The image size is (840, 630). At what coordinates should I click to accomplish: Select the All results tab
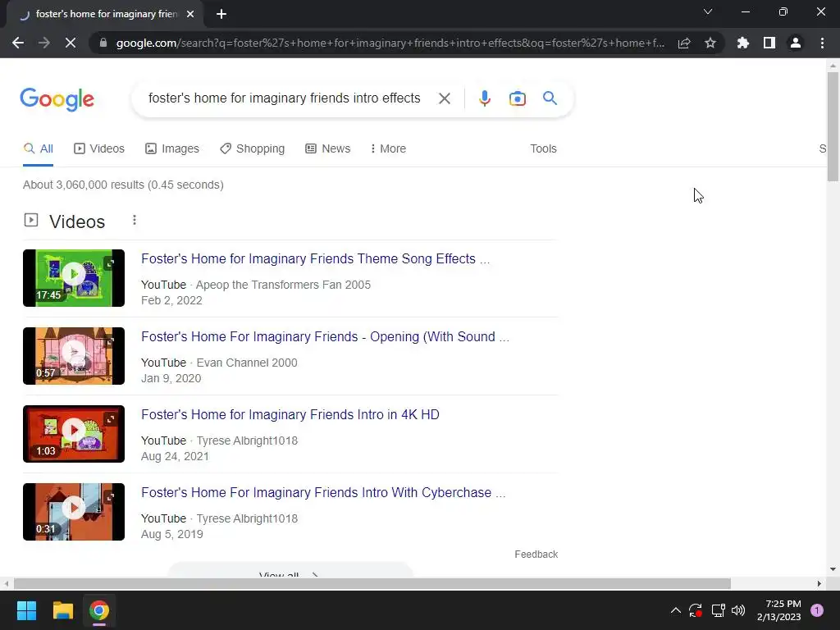[x=38, y=149]
